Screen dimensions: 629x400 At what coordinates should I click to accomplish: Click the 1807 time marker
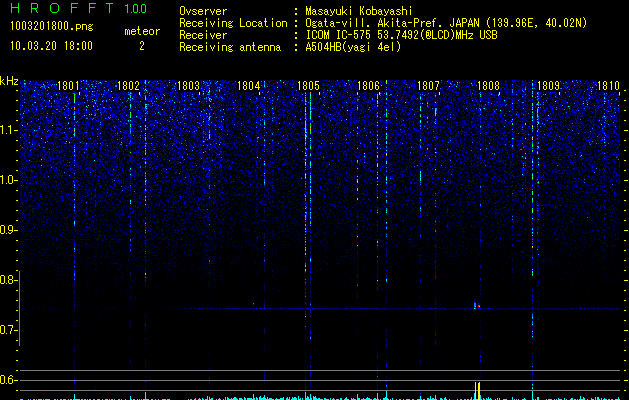coord(428,86)
